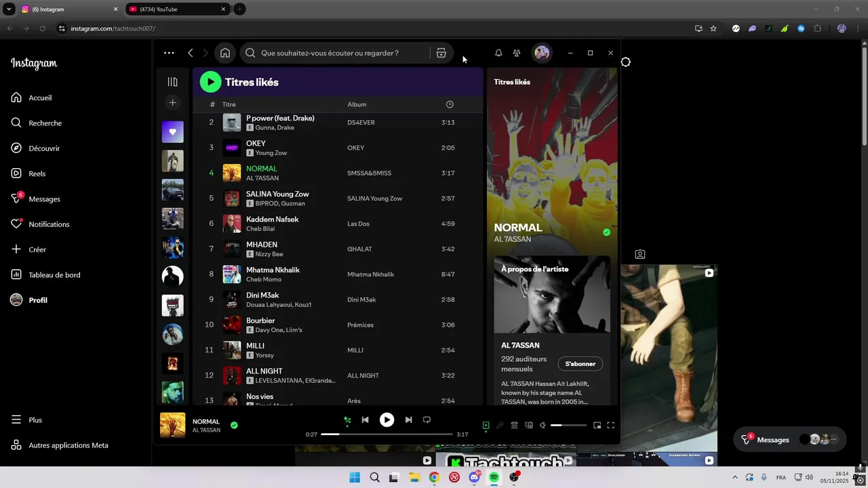Screen dimensions: 868x488
Task: Open the Browse icon in Spotify search bar
Action: (441, 53)
